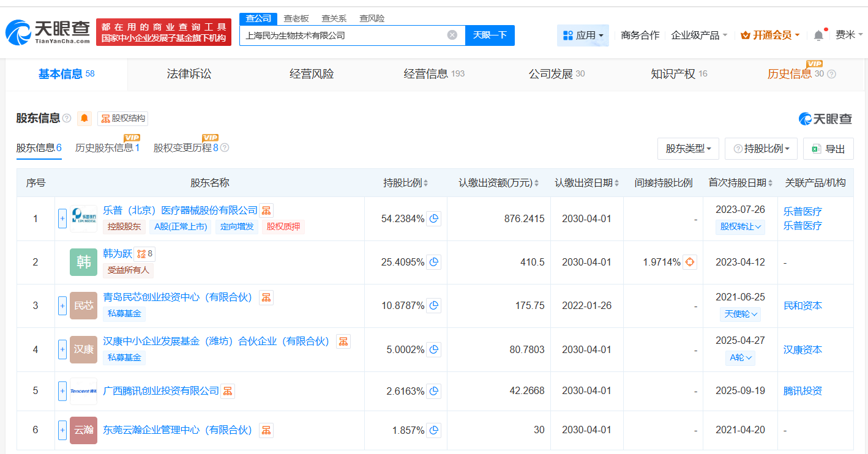This screenshot has height=454, width=868.
Task: Open the 股东类型 dropdown
Action: tap(688, 148)
